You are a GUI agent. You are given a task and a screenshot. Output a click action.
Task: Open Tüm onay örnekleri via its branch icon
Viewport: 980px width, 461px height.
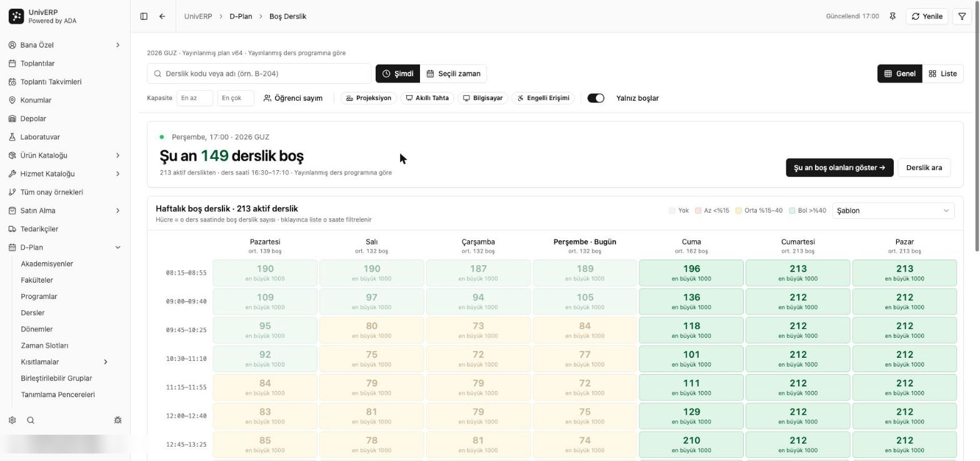[12, 192]
